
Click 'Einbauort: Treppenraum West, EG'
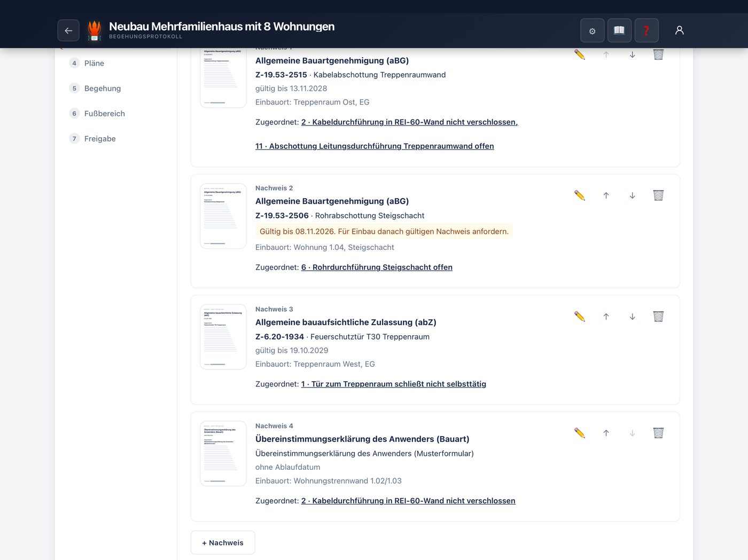(315, 364)
